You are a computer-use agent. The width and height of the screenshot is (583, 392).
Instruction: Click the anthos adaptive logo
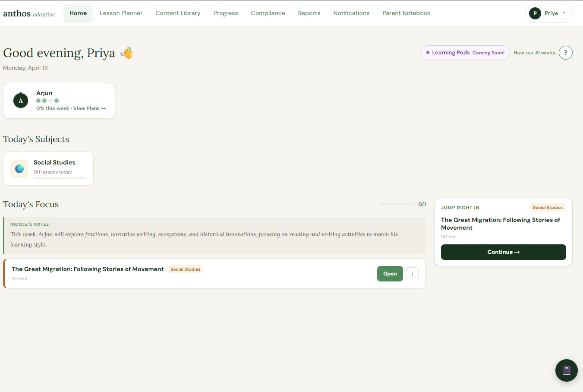29,13
